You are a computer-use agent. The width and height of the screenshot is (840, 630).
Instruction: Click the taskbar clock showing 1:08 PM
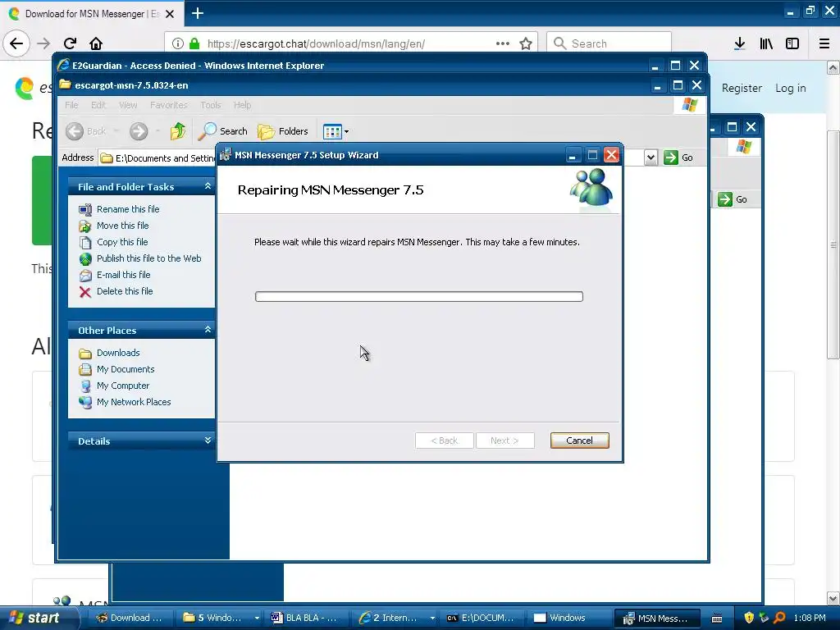click(810, 618)
